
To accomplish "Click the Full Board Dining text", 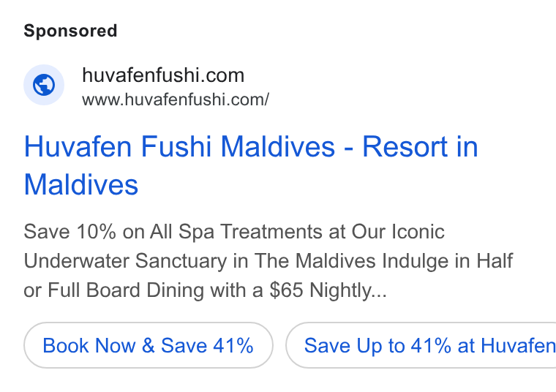I will point(126,290).
